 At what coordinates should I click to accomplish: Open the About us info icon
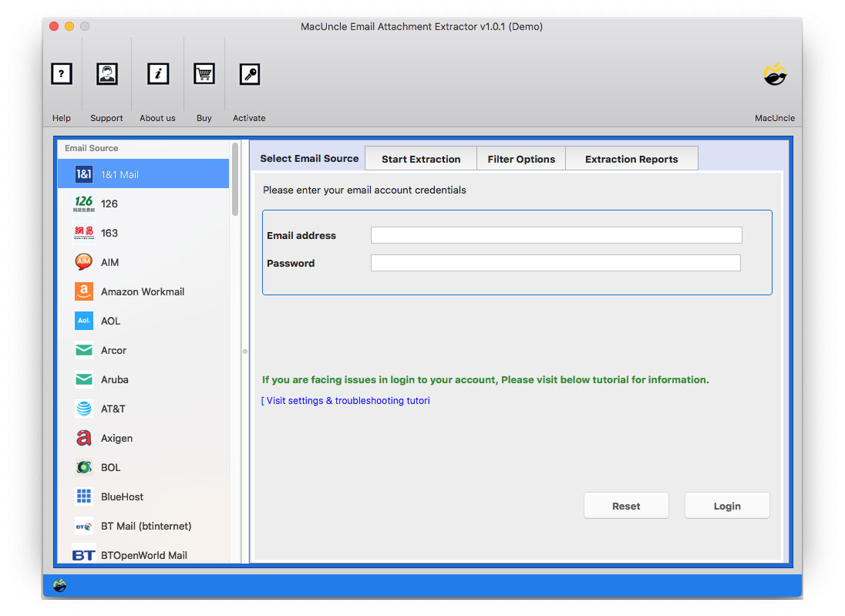[158, 74]
